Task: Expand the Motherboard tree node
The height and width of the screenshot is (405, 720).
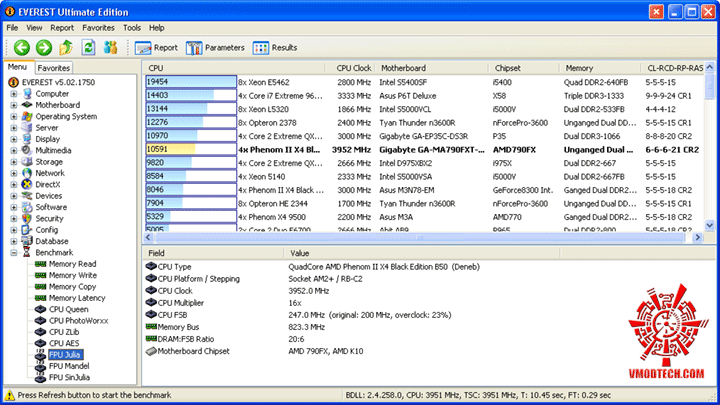Action: click(x=14, y=105)
